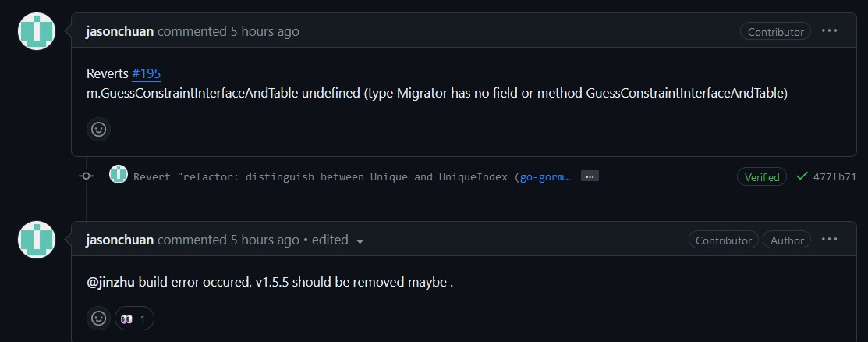Open commit 477fb71

click(835, 177)
